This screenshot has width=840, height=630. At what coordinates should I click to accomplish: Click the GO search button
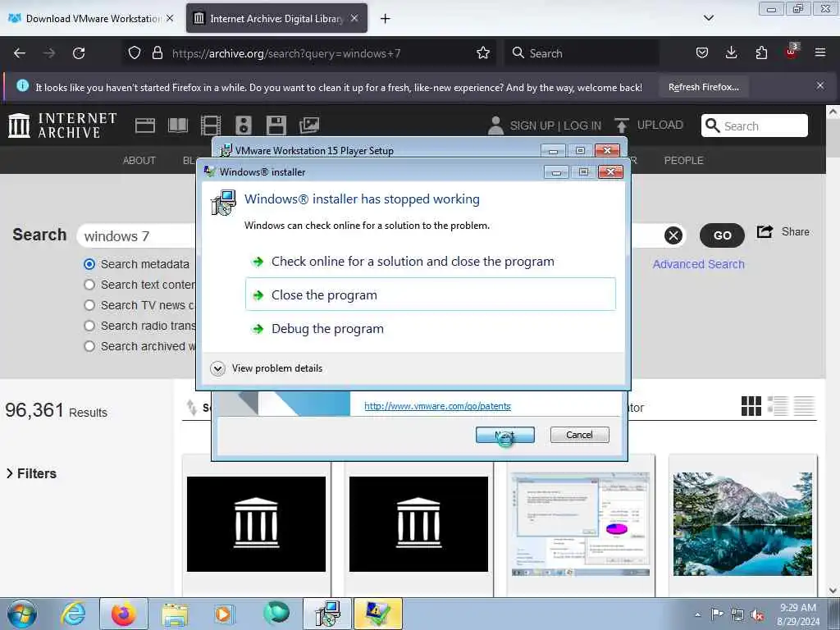(x=722, y=235)
